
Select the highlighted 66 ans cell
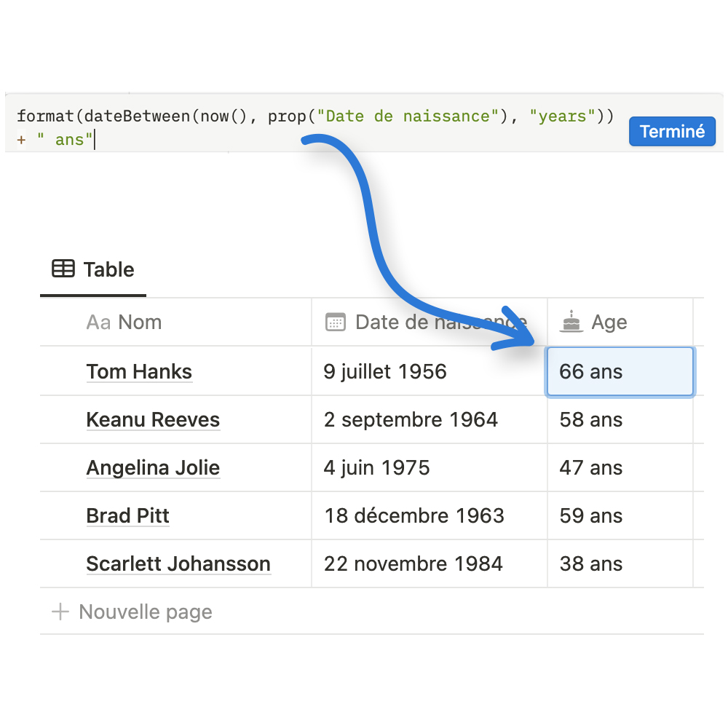[x=620, y=372]
